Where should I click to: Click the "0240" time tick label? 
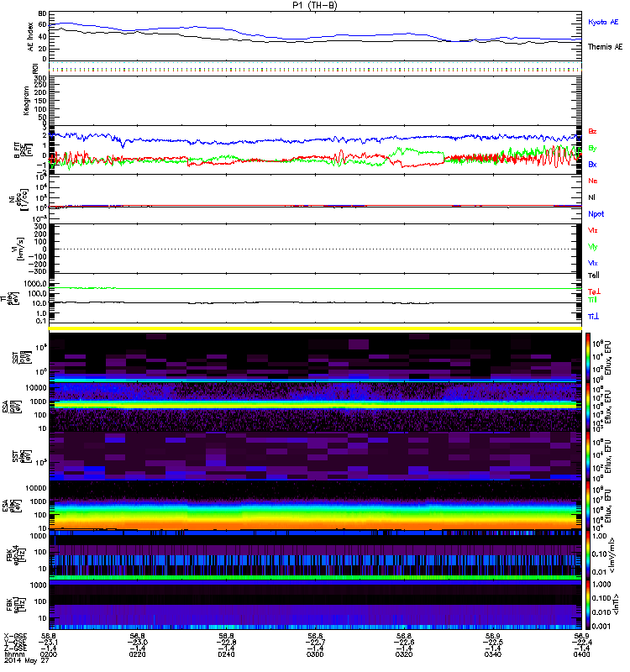226,654
